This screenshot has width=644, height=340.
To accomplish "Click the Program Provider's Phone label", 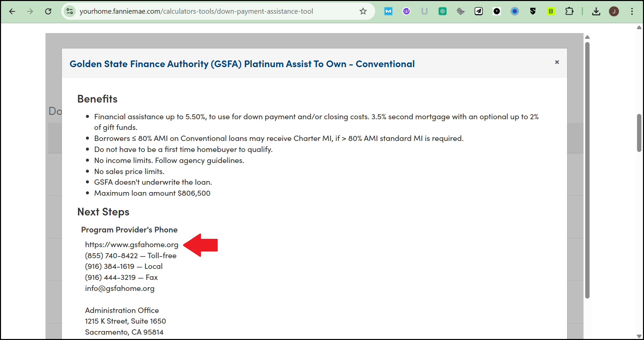I will click(x=129, y=230).
